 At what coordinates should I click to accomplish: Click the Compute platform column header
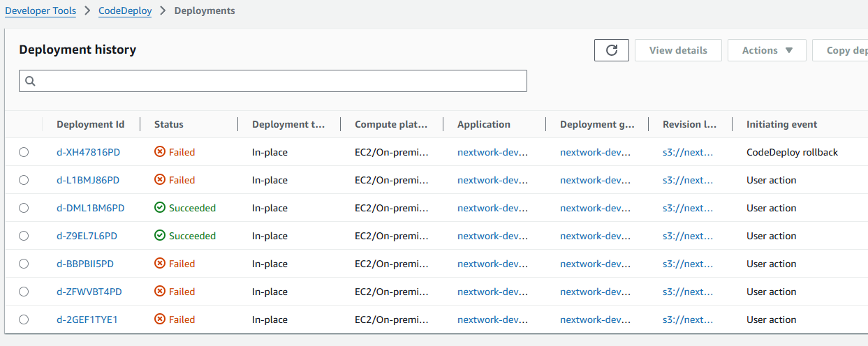pyautogui.click(x=391, y=124)
